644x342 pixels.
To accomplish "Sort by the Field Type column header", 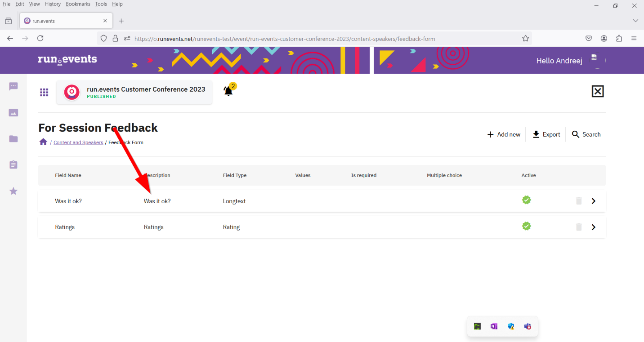I will click(x=235, y=175).
